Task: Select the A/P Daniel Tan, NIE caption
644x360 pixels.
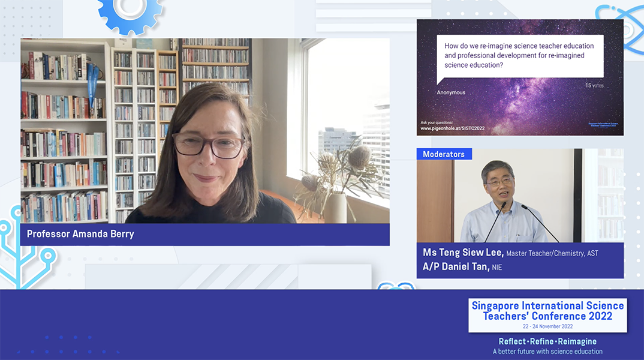Action: point(462,267)
